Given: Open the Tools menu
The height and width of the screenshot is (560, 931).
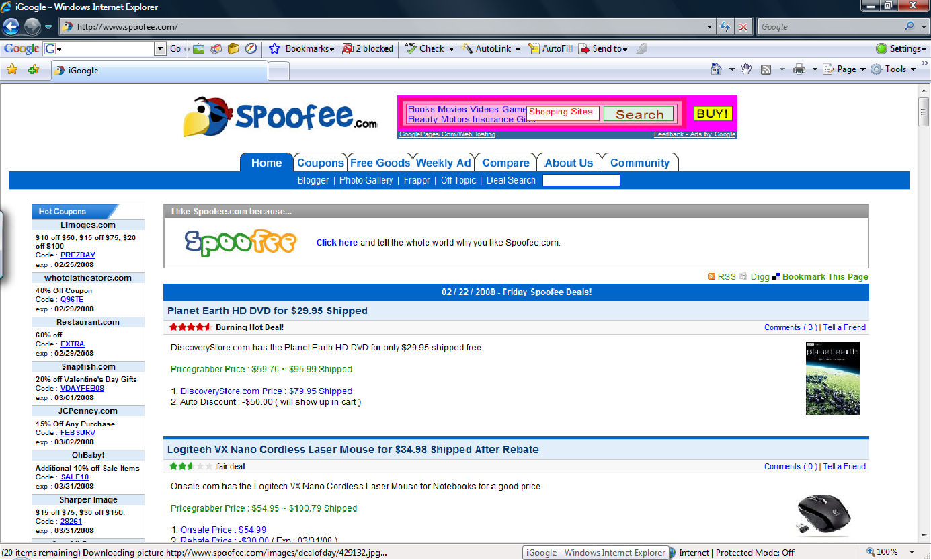Looking at the screenshot, I should pos(893,69).
